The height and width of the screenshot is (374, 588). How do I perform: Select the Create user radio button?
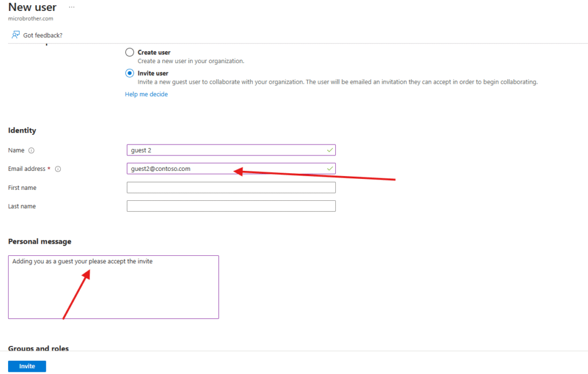130,52
